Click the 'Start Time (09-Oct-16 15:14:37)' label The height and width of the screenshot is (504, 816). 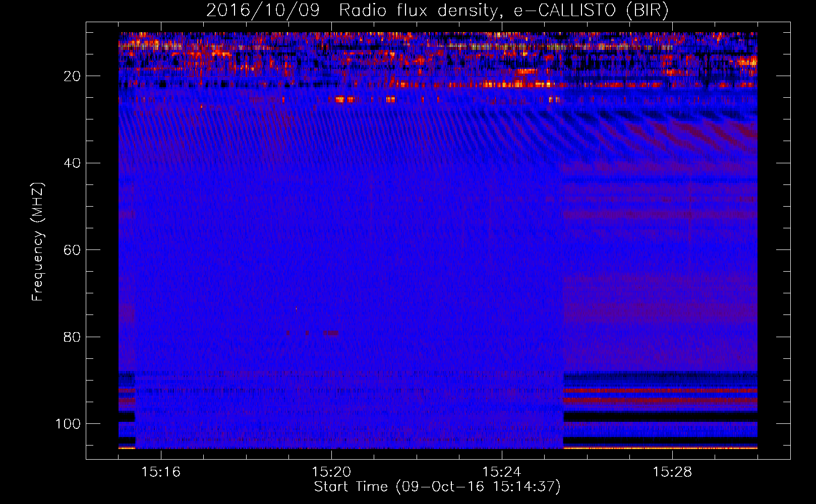click(437, 487)
